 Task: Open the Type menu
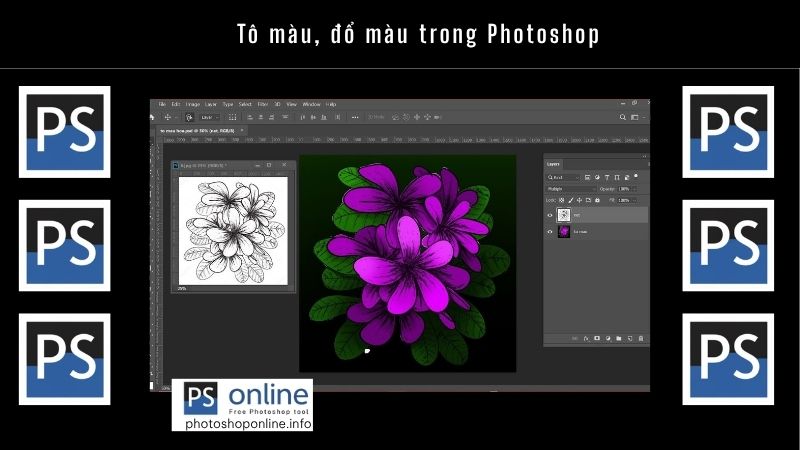228,104
